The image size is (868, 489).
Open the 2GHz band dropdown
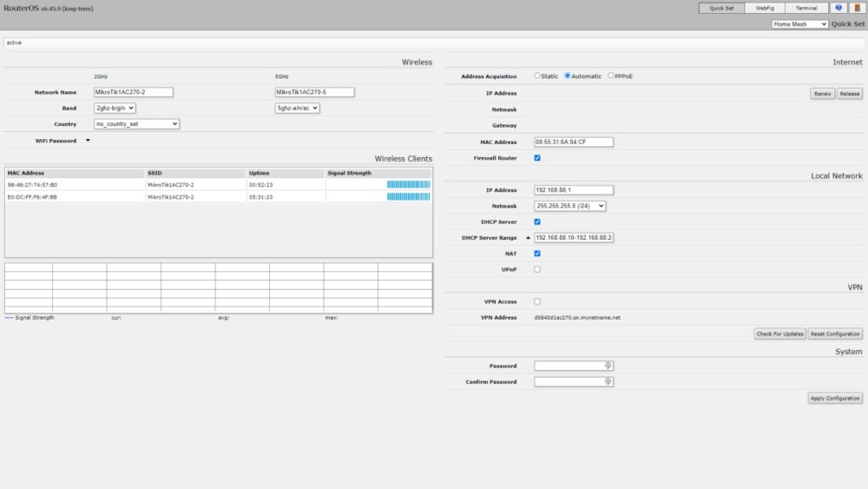pos(115,109)
